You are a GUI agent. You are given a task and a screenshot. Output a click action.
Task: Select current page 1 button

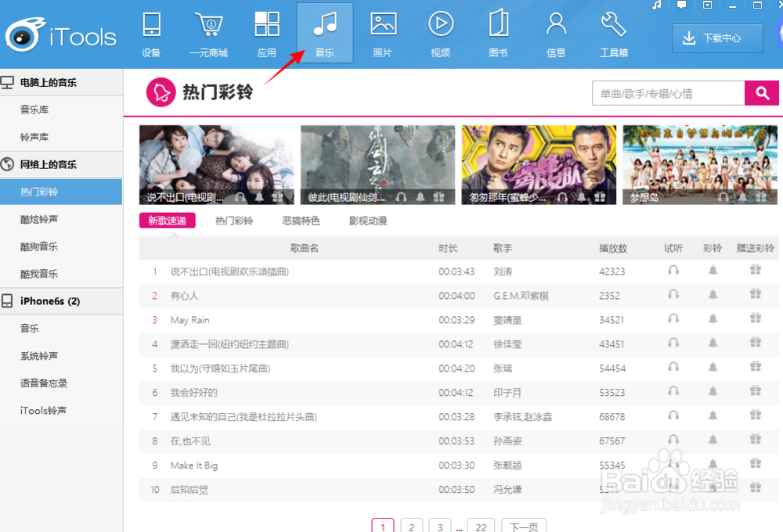(383, 526)
